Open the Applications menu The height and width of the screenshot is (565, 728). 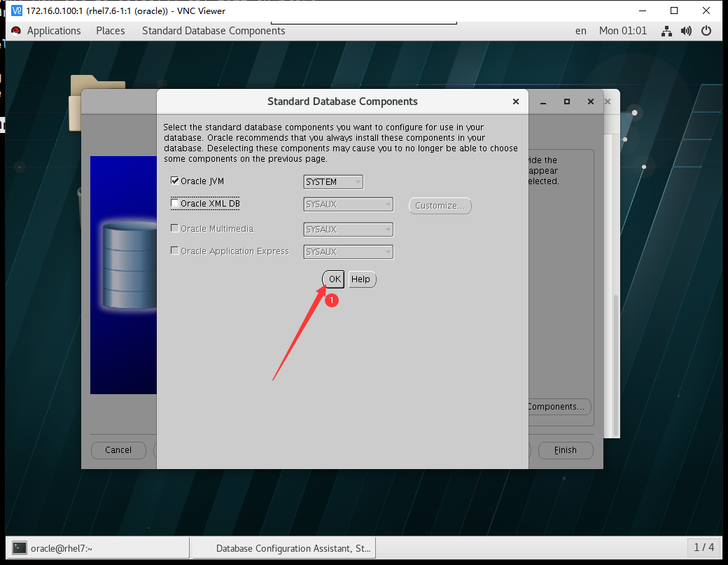pos(54,31)
